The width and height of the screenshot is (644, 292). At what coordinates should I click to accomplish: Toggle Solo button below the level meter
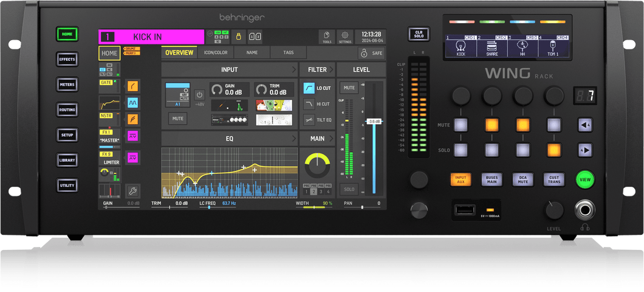(349, 190)
